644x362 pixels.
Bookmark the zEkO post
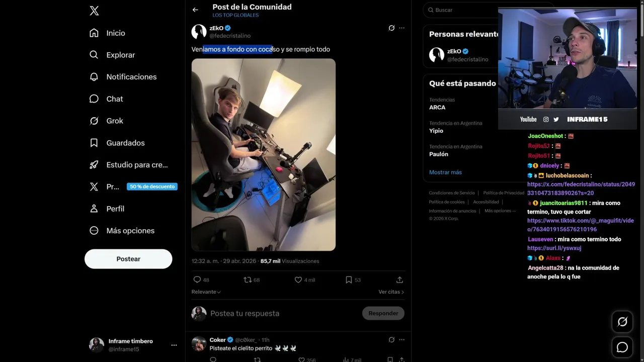tap(349, 280)
